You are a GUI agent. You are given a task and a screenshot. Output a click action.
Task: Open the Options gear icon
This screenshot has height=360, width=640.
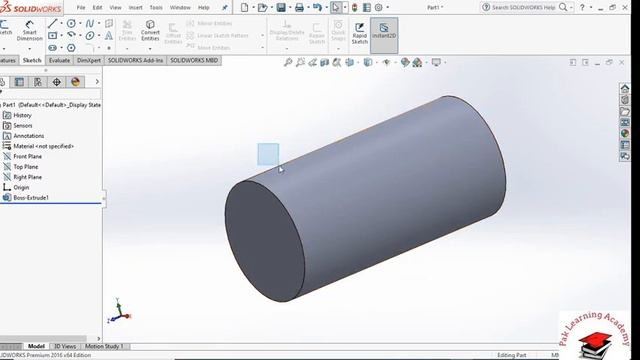378,7
